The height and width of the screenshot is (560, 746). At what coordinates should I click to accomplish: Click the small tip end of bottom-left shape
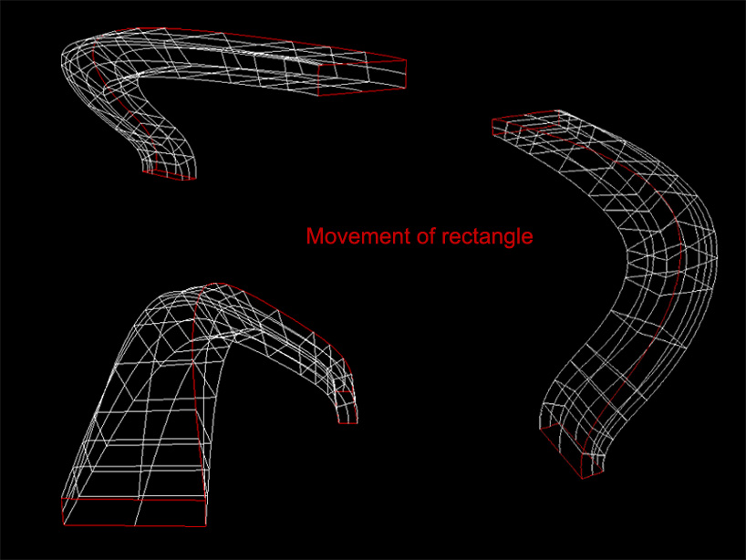[347, 412]
